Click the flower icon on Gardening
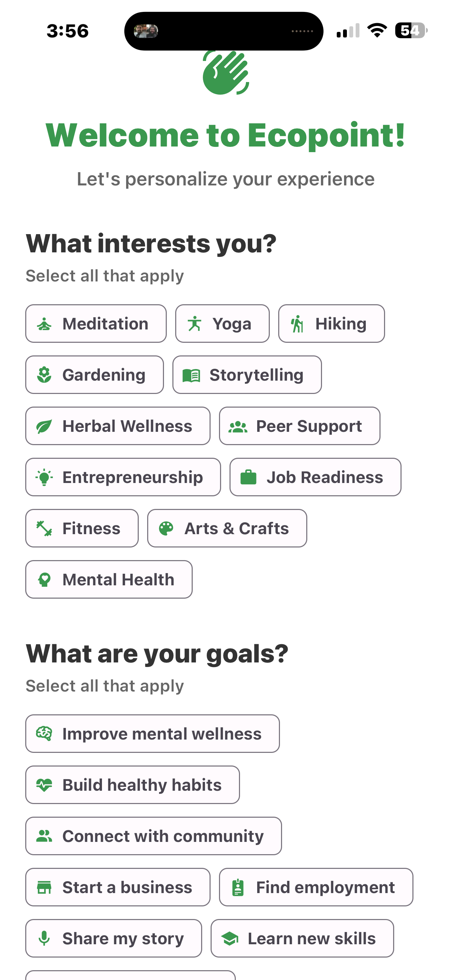 coord(44,374)
